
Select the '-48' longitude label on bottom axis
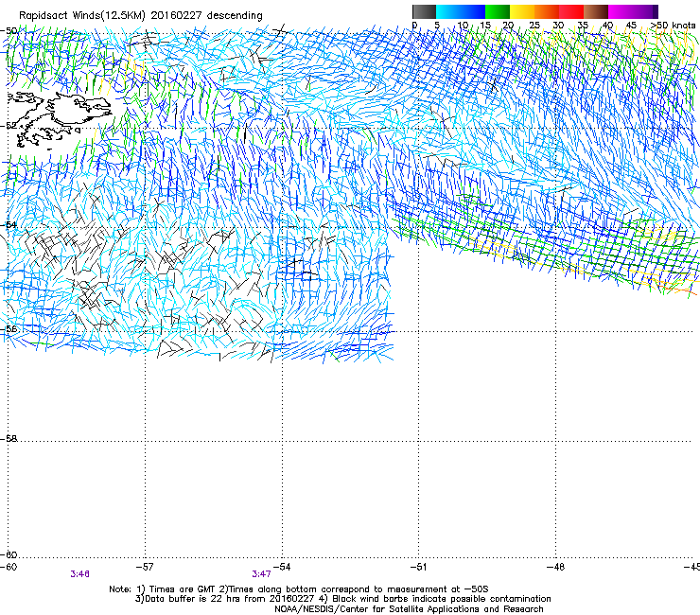(555, 567)
